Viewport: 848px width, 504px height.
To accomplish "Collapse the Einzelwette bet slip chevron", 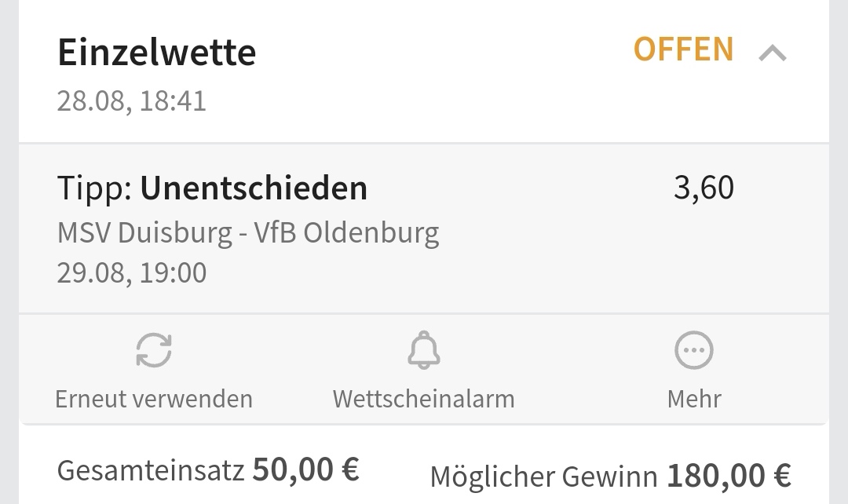I will [x=773, y=53].
